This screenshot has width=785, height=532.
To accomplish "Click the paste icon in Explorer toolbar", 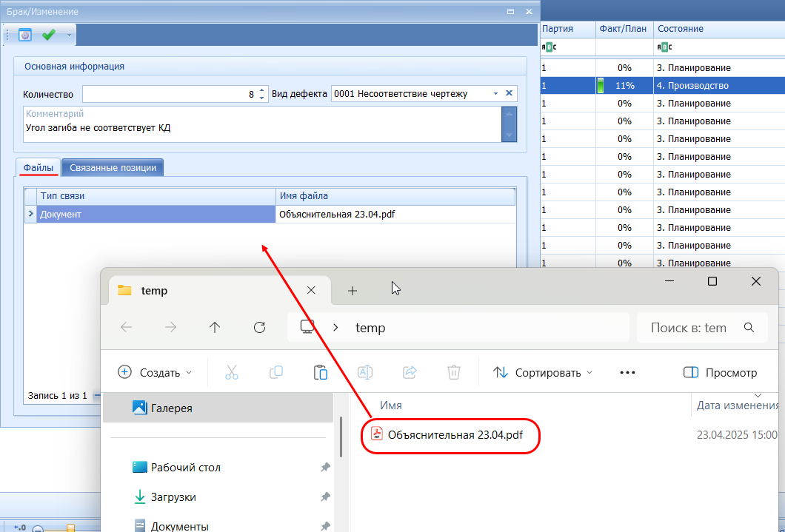I will pos(321,372).
